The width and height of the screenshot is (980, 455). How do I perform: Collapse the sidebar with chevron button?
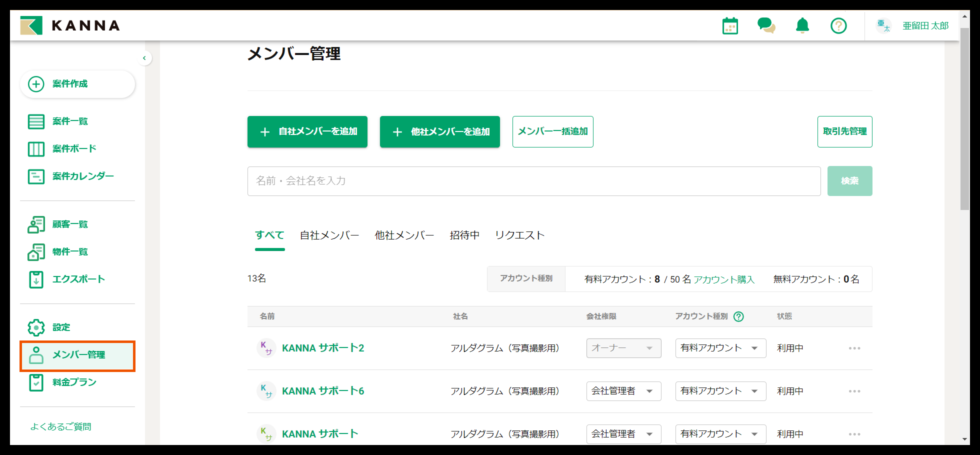coord(144,58)
